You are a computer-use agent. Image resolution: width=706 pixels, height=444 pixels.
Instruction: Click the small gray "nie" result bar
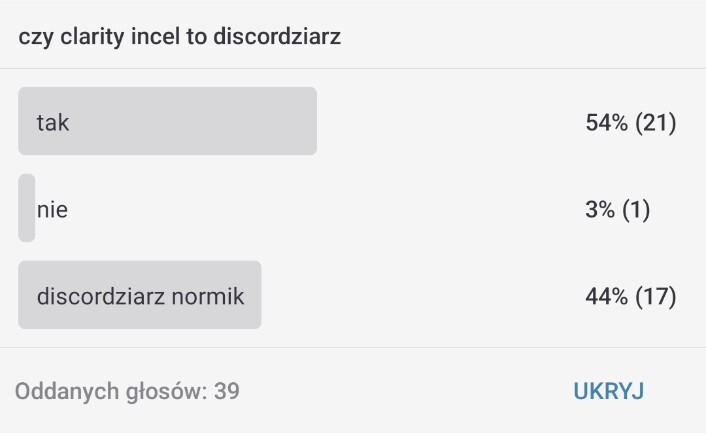26,208
